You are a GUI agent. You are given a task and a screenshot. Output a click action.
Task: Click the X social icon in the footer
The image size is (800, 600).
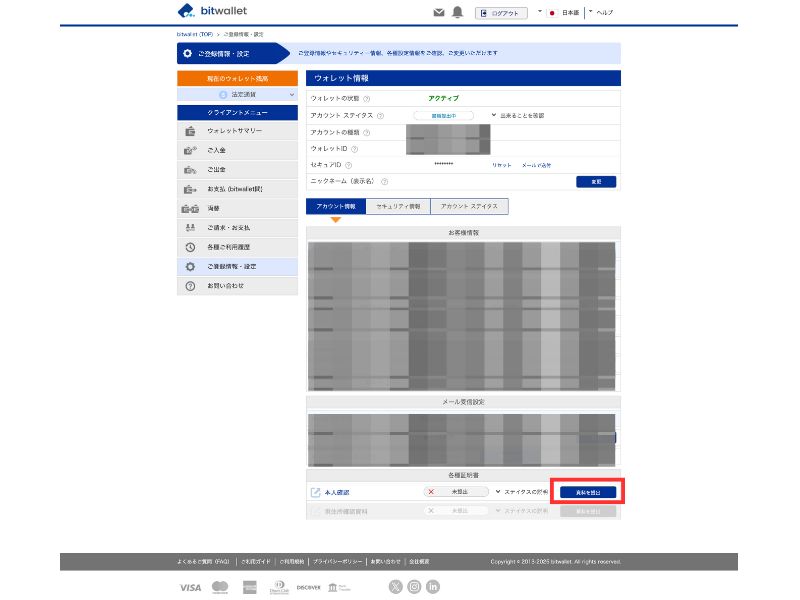pyautogui.click(x=398, y=587)
